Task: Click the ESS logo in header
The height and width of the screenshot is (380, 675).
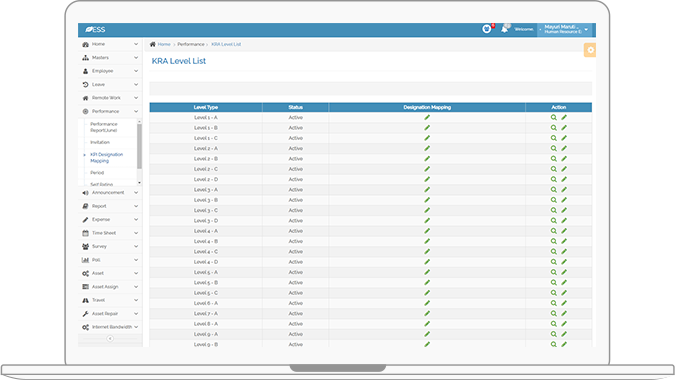Action: pos(95,29)
